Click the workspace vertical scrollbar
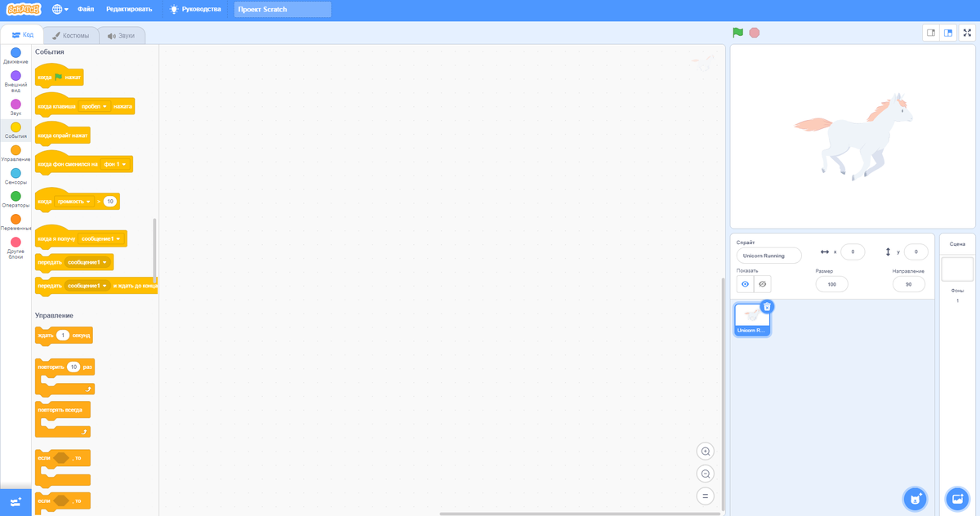 [x=723, y=396]
